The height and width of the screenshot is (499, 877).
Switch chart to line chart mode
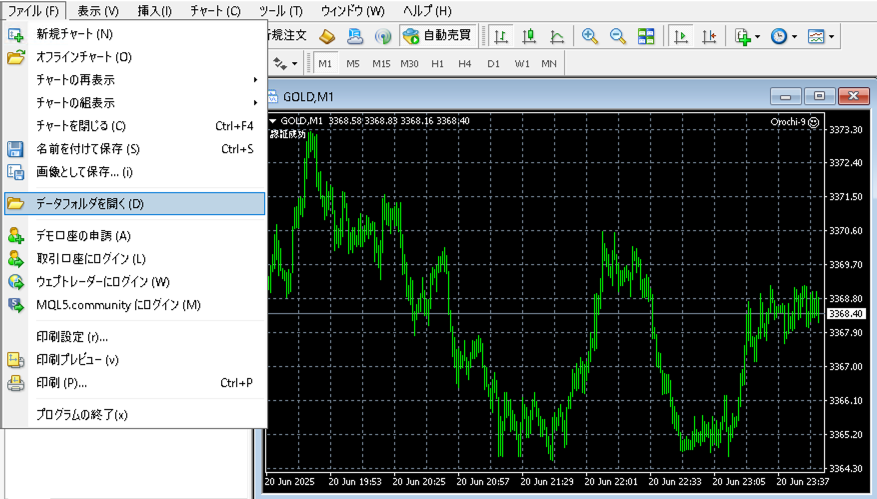pos(557,37)
